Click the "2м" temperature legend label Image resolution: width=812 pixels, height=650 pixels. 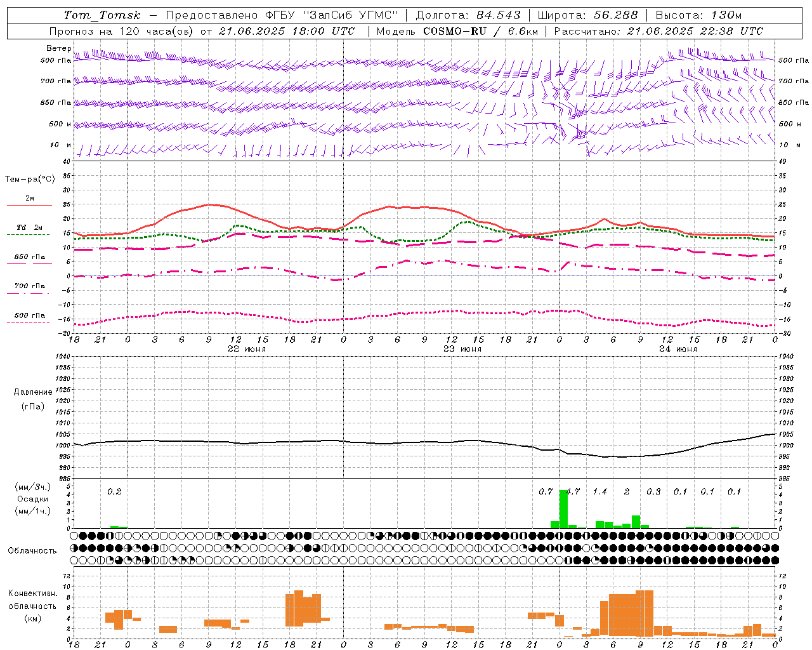[30, 199]
